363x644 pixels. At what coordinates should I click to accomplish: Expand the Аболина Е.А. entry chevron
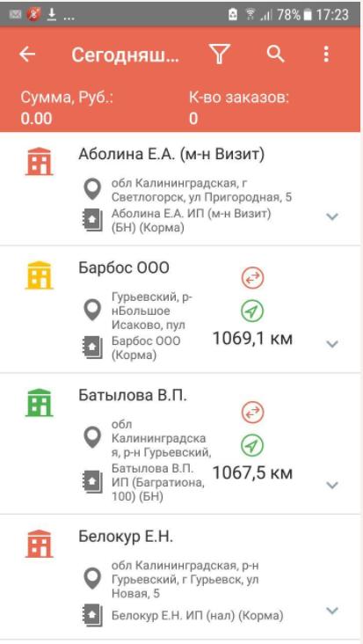331,216
